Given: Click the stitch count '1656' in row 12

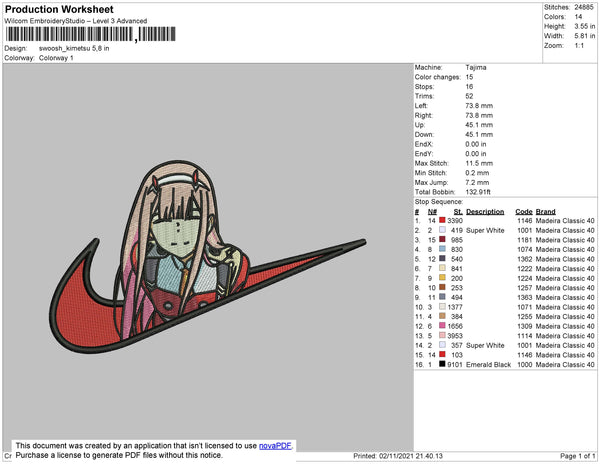Looking at the screenshot, I should [x=455, y=326].
